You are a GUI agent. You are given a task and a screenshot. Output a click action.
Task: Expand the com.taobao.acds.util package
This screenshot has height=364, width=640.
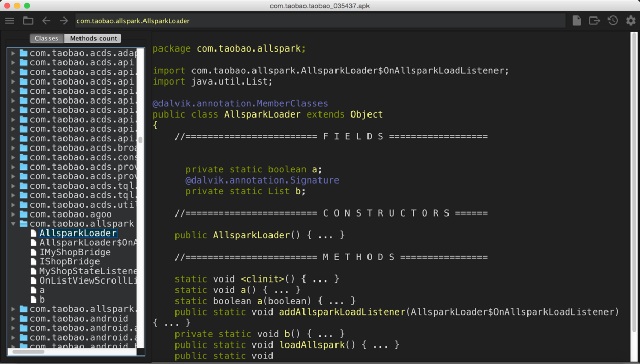13,205
